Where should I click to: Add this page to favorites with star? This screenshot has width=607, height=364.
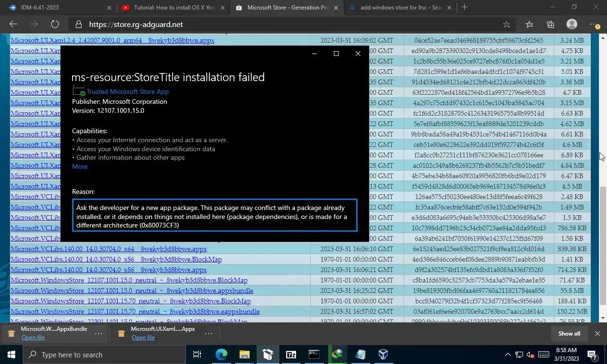coord(506,25)
